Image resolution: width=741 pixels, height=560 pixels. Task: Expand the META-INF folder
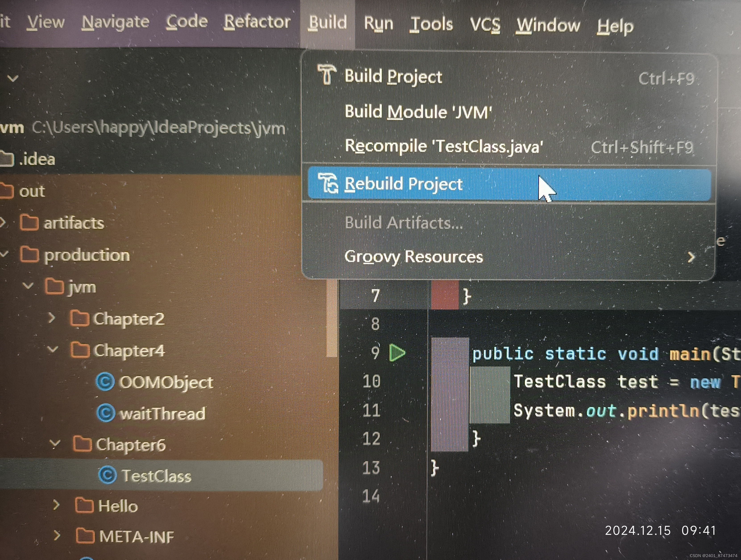(57, 535)
